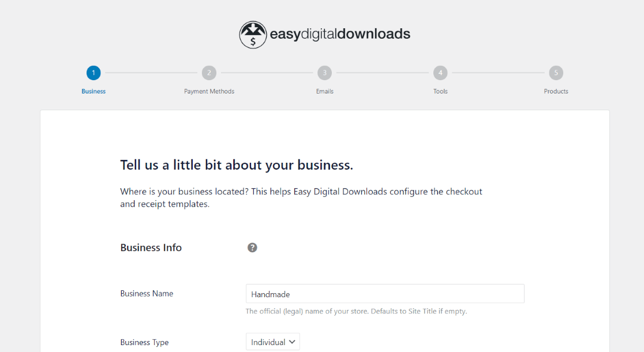Go to step 3 circle for Emails

click(324, 73)
